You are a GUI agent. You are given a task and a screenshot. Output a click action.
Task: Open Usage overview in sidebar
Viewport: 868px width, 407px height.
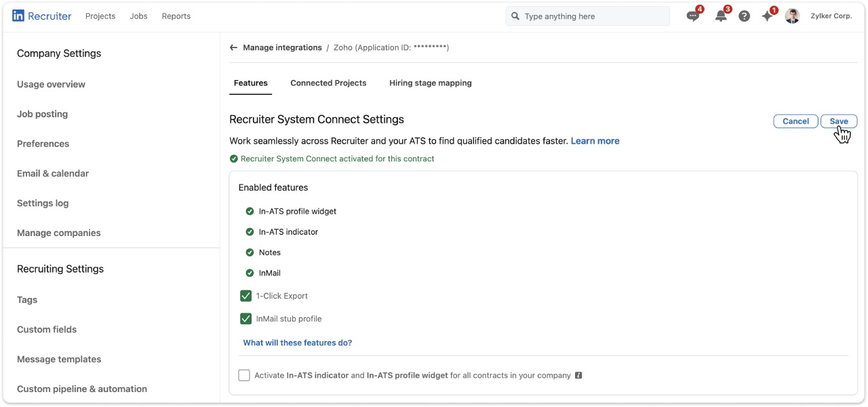click(51, 84)
